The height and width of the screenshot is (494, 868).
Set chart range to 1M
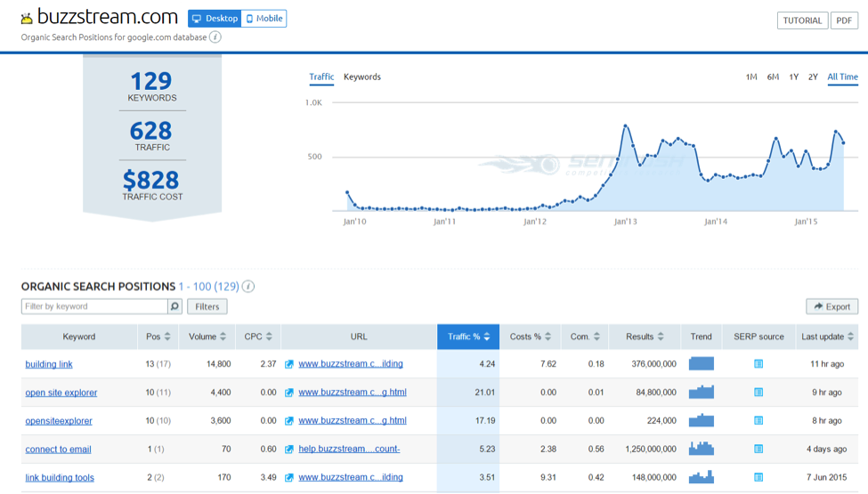point(751,77)
